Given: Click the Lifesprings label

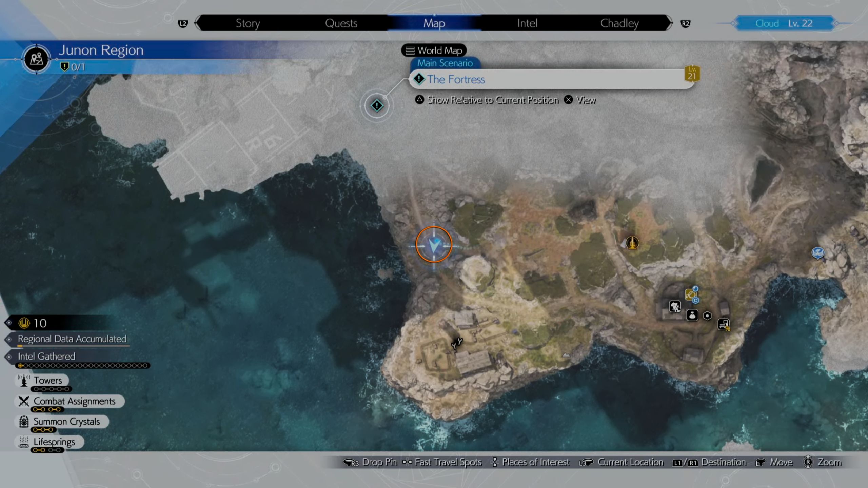Looking at the screenshot, I should point(54,442).
